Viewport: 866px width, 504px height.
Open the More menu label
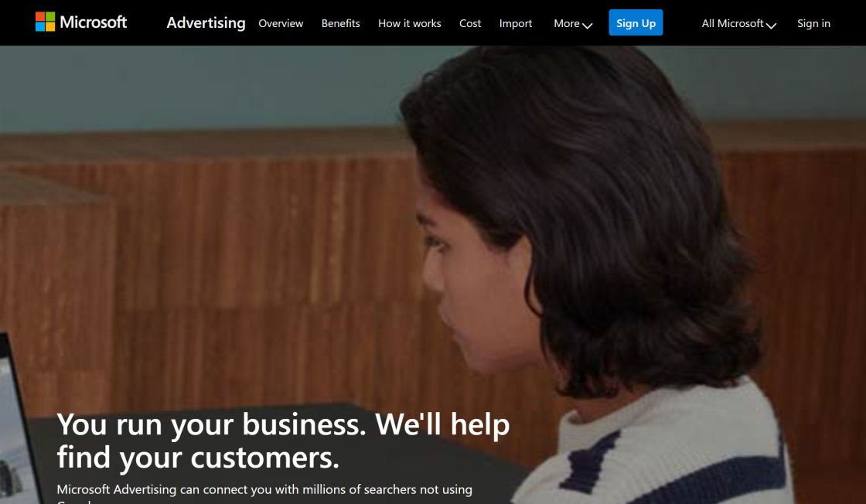pos(567,23)
